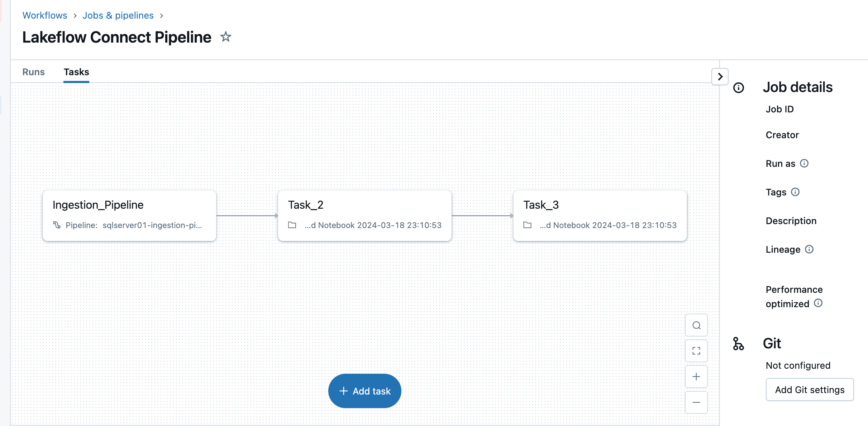Screen dimensions: 868x426
Task: Zoom in on the task graph
Action: (696, 377)
